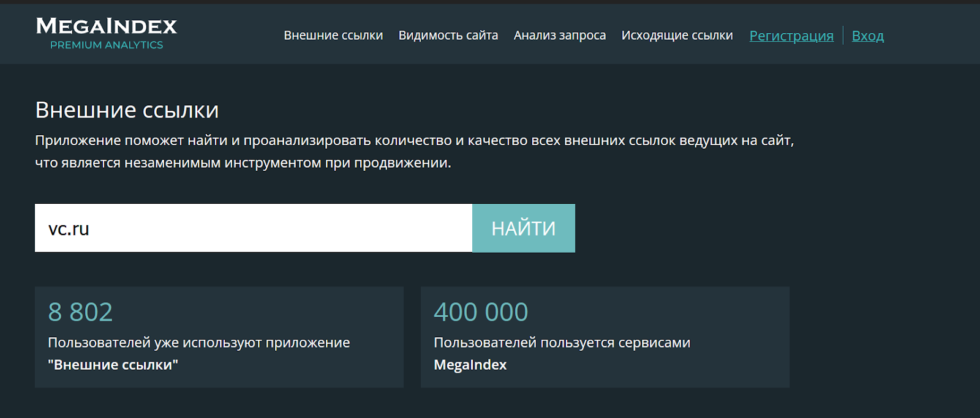Open the Видимость сайта menu item

pos(448,35)
